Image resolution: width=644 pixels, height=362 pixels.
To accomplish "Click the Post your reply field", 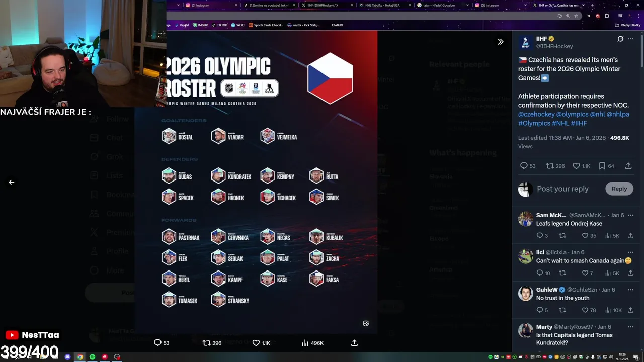I will (x=562, y=189).
